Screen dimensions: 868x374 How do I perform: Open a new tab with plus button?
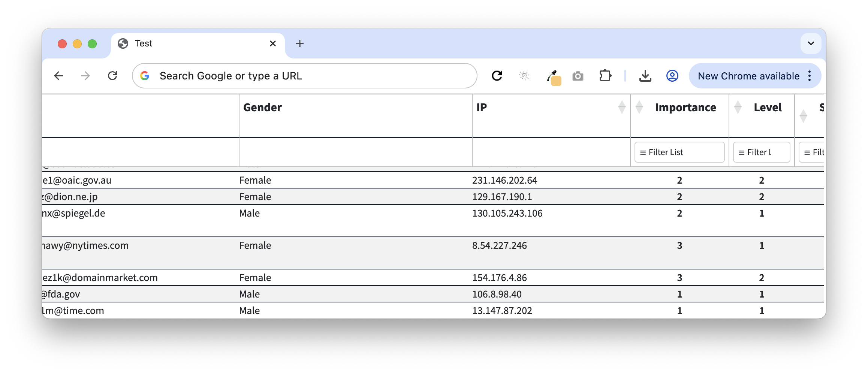click(299, 44)
